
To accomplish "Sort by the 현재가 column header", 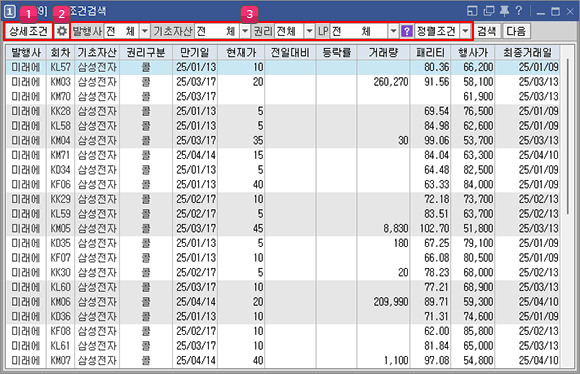I will pos(241,53).
